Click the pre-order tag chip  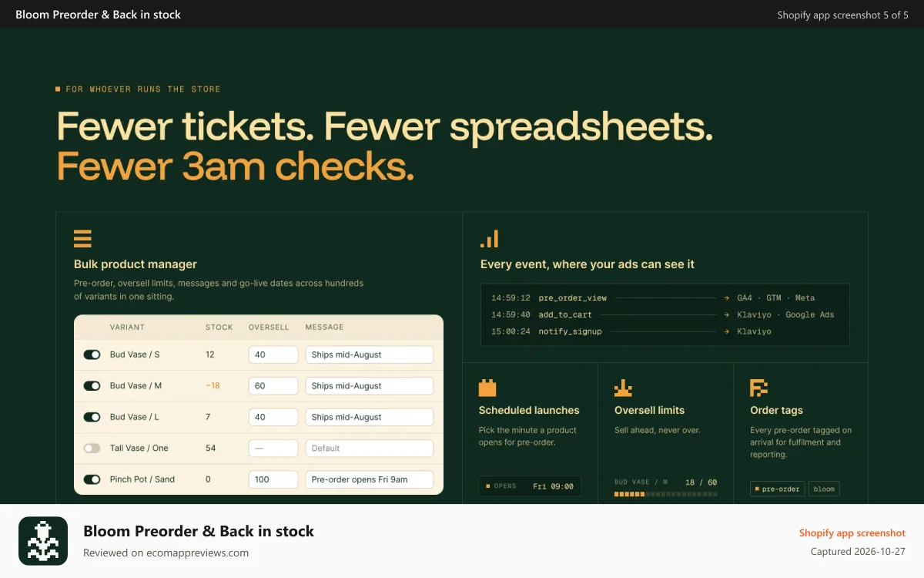point(778,489)
